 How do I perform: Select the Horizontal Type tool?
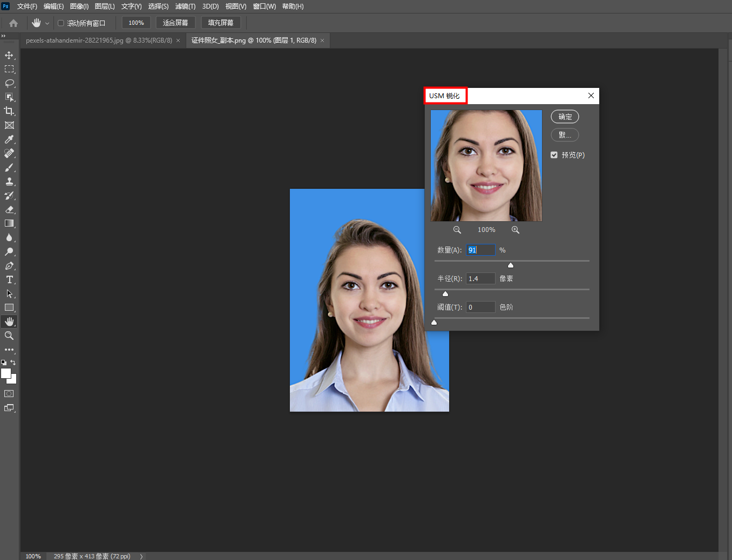(9, 279)
